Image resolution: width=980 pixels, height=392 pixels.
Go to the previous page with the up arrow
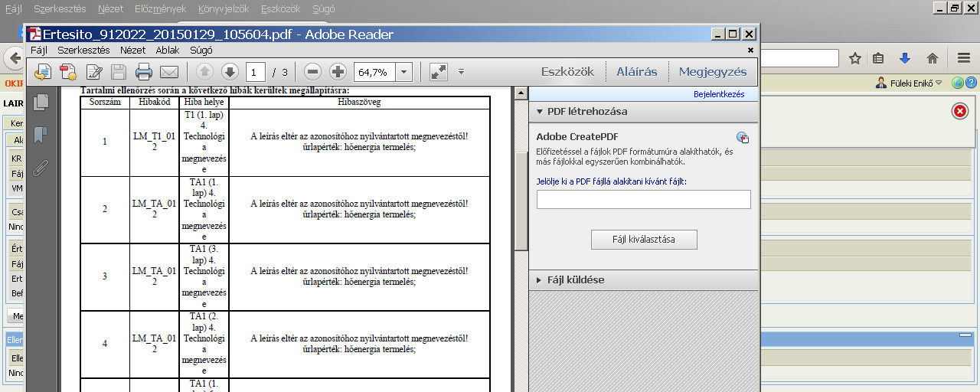(x=204, y=72)
